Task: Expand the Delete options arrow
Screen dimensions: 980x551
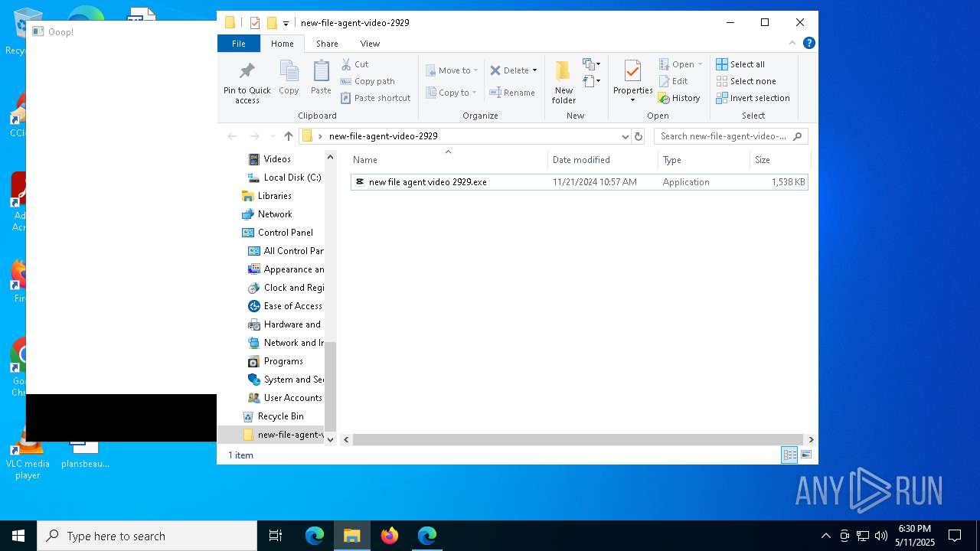Action: (534, 70)
